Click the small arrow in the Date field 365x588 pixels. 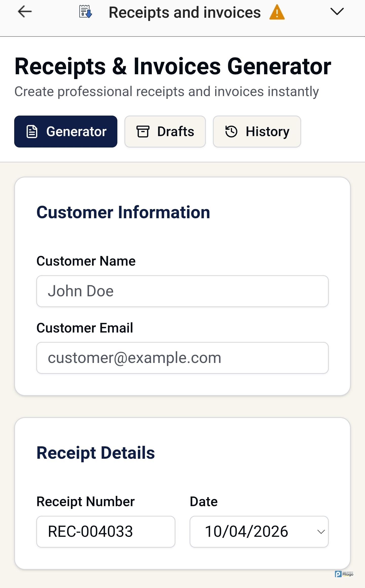(x=321, y=532)
